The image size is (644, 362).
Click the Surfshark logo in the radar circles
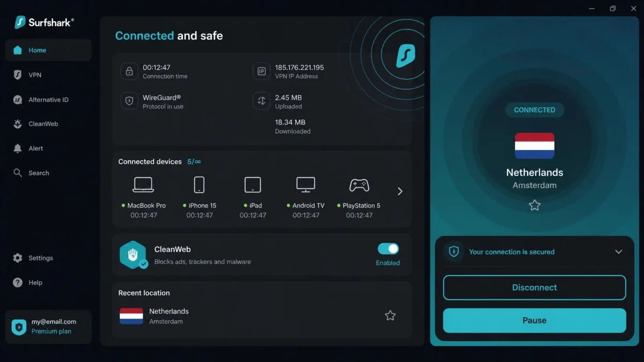coord(406,56)
